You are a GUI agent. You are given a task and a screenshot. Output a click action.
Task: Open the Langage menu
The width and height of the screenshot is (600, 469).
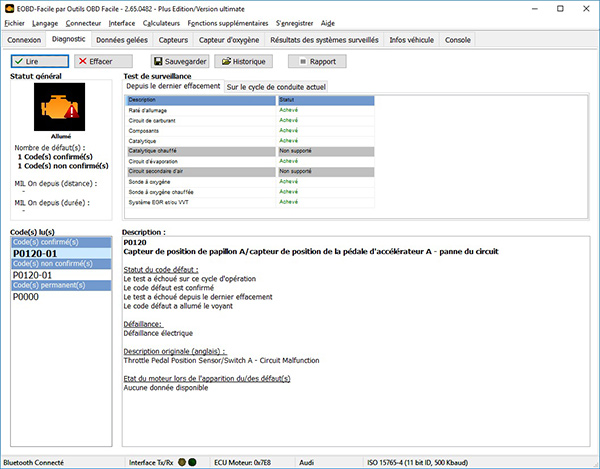(x=45, y=23)
